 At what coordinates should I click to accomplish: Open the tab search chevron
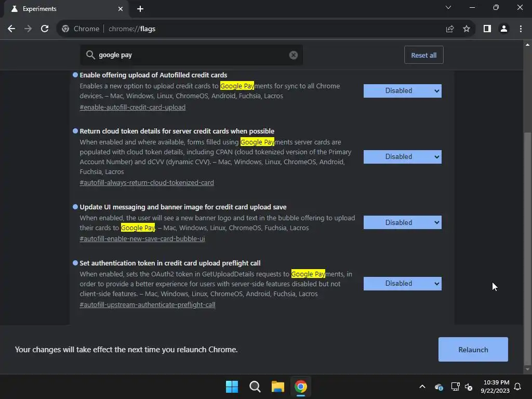pos(448,7)
